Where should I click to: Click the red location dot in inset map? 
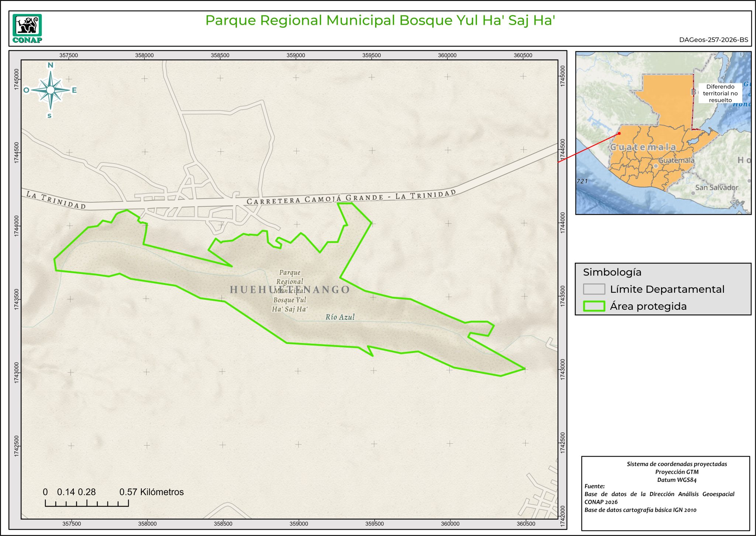pos(619,133)
